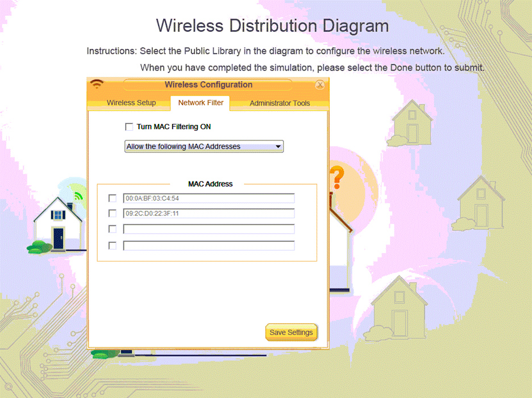This screenshot has height=398, width=532.
Task: Select the Network Filter tab
Action: [201, 103]
